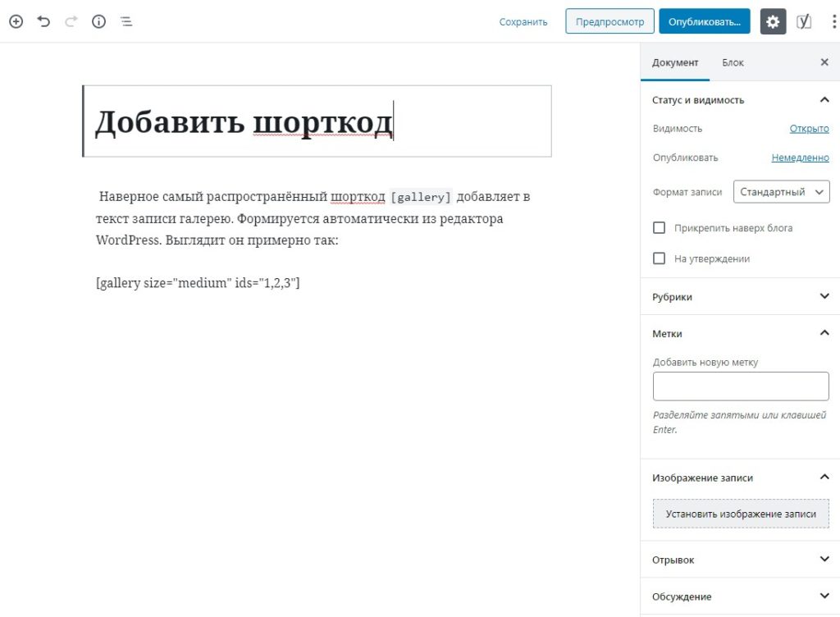
Task: Close the settings sidebar with X
Action: [824, 62]
